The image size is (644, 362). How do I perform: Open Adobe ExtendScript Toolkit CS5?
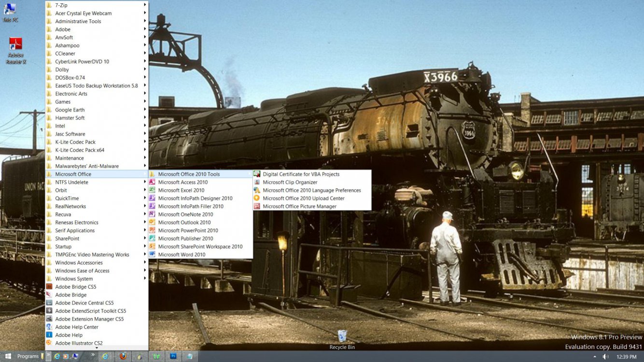tap(97, 311)
